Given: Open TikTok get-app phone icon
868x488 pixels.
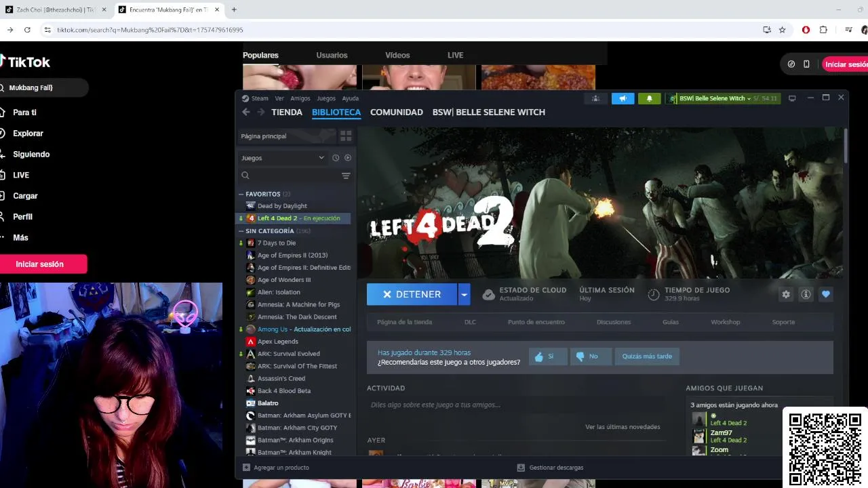Looking at the screenshot, I should 806,64.
